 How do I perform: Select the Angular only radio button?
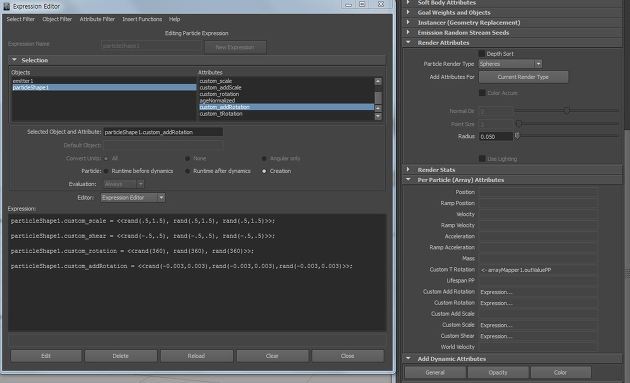pos(264,158)
